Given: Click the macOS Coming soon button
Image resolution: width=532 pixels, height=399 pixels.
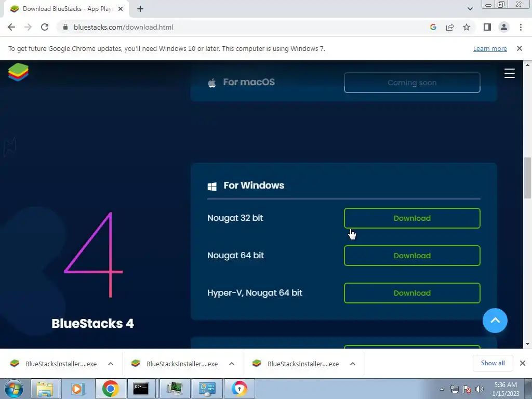Looking at the screenshot, I should point(412,83).
